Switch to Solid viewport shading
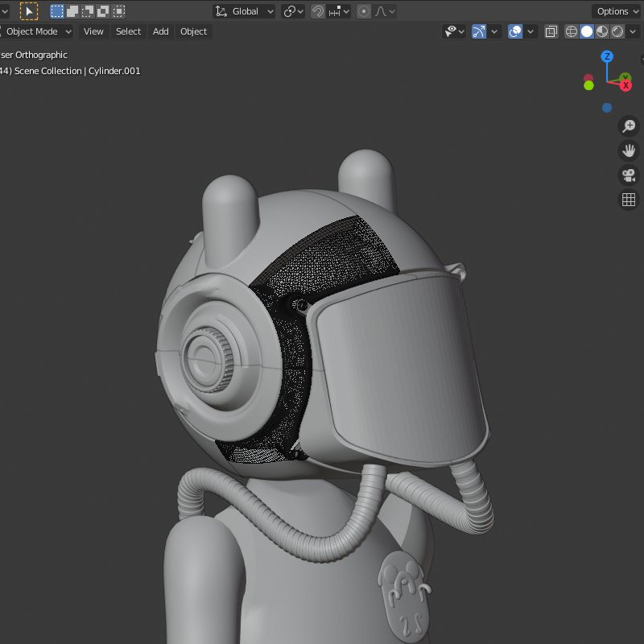Image resolution: width=644 pixels, height=644 pixels. (x=587, y=31)
